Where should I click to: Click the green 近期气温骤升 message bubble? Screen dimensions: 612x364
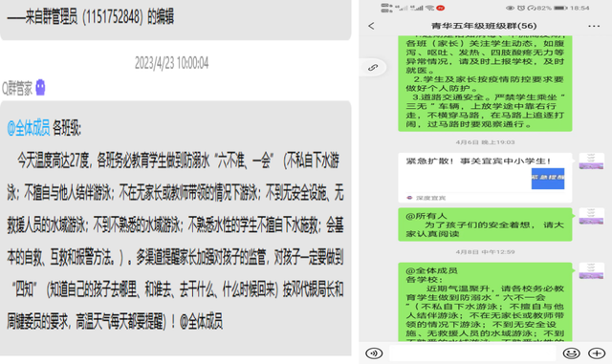(x=485, y=302)
